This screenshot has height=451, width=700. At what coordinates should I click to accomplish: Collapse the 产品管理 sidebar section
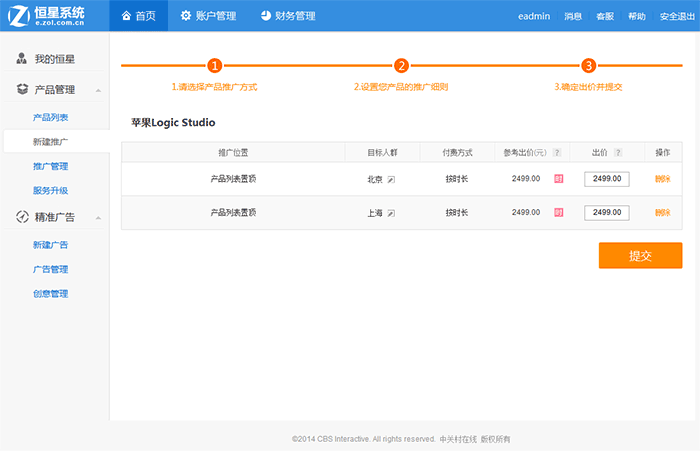pos(98,91)
